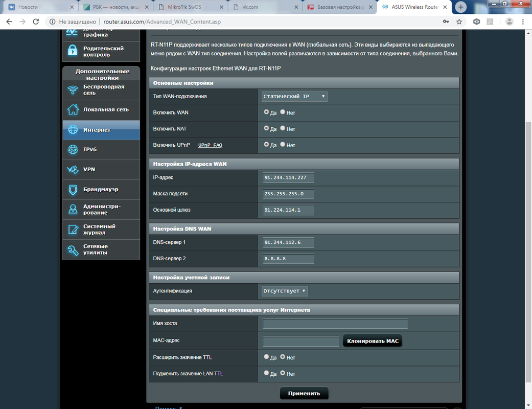Viewport: 532px width, 409px height.
Task: Open the Administration user icon
Action: [73, 210]
